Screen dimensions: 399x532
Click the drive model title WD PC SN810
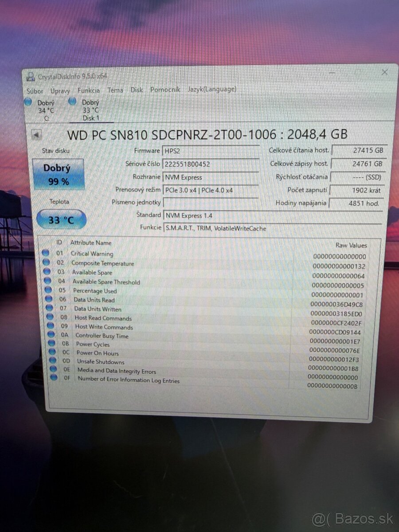click(207, 133)
